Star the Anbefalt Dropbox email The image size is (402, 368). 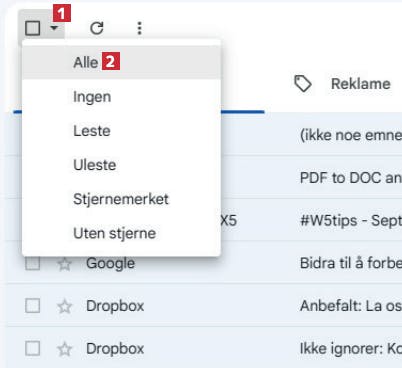(64, 306)
